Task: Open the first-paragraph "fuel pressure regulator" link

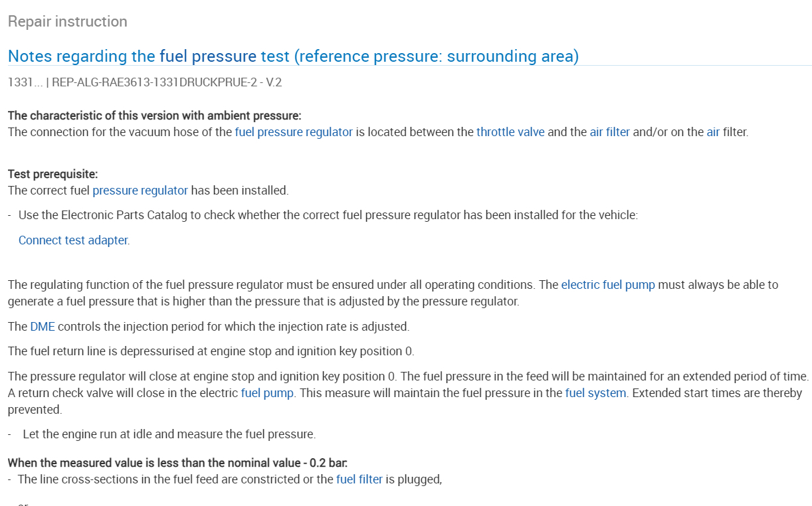Action: tap(294, 131)
